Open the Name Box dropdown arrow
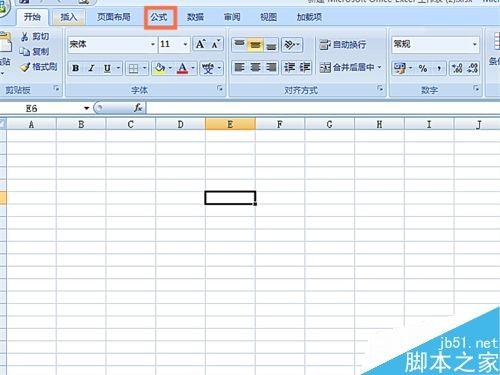This screenshot has height=375, width=500. tap(87, 108)
